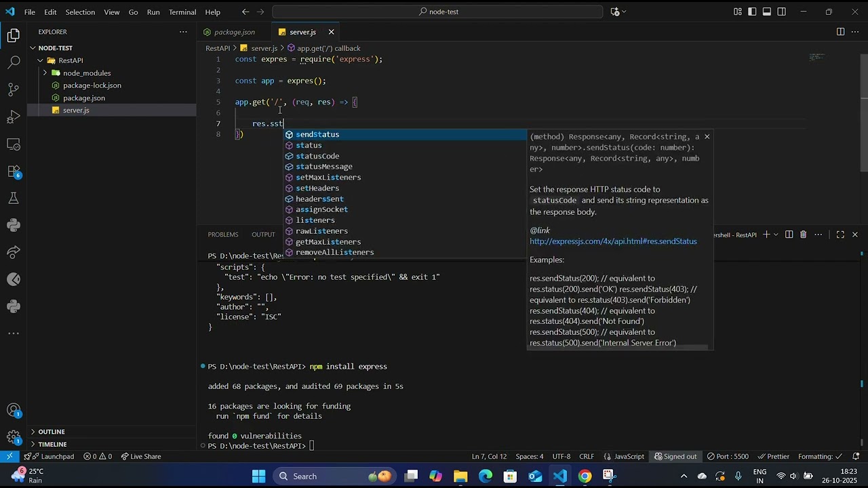Open the Remote Explorer view
The width and height of the screenshot is (868, 488).
click(14, 144)
